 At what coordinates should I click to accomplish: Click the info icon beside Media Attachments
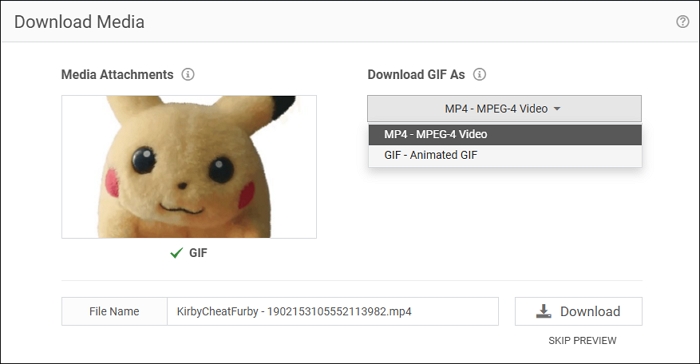(x=188, y=74)
